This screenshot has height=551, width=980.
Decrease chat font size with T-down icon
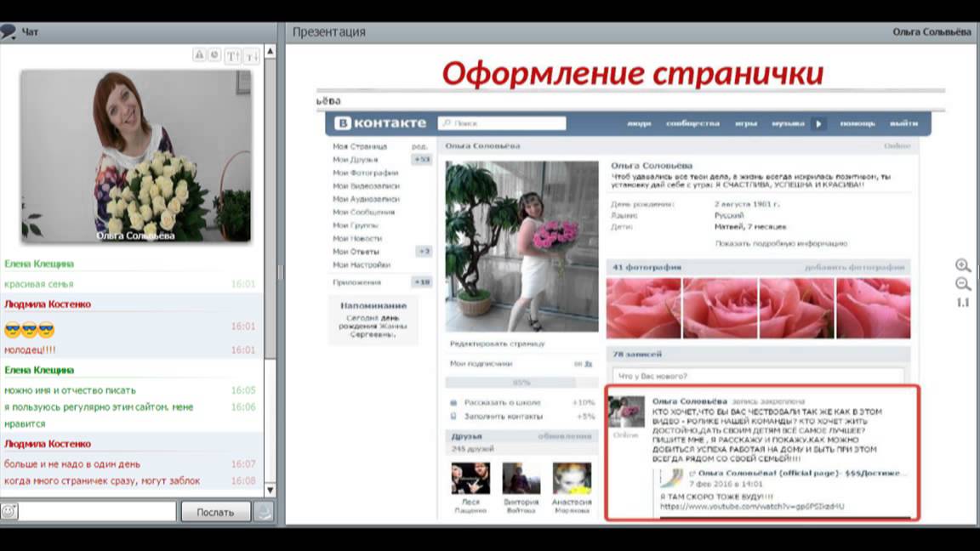[x=251, y=56]
